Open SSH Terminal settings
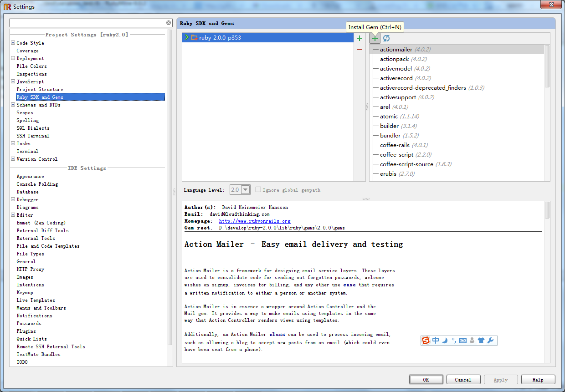 point(33,136)
